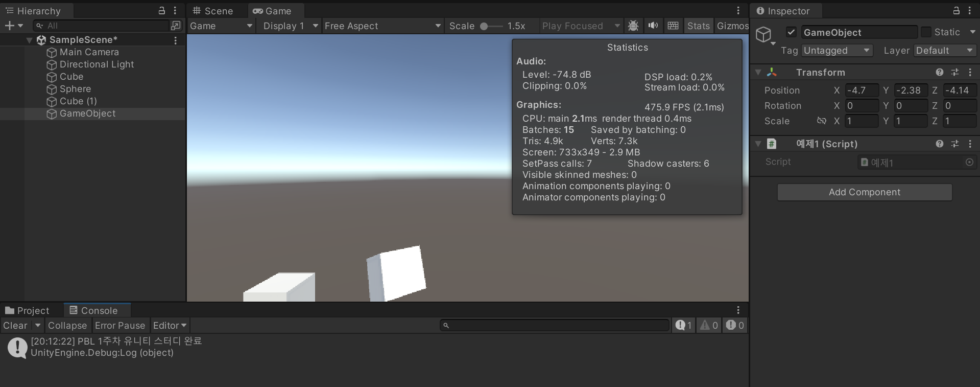Open the Layer Default dropdown

945,51
